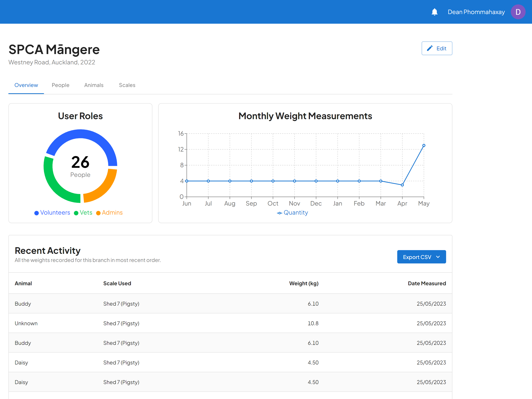Click the 25/05/2023 date in Unknown row
532x399 pixels.
coord(431,323)
